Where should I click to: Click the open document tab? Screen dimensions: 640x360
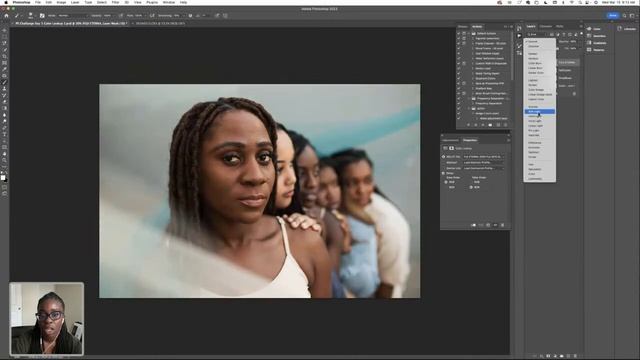pyautogui.click(x=71, y=23)
